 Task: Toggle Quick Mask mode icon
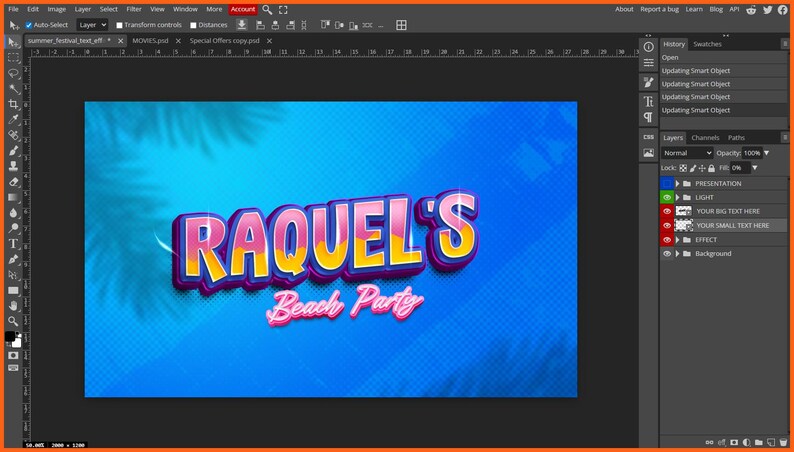tap(13, 355)
